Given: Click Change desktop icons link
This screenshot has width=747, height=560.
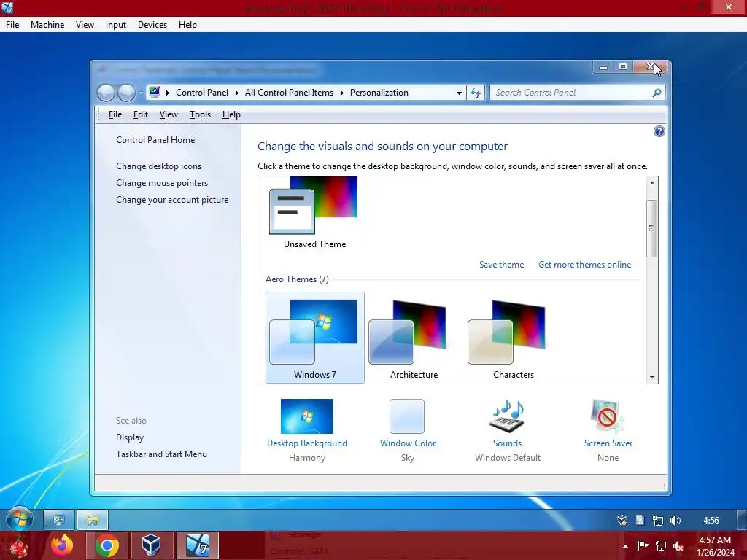Looking at the screenshot, I should coord(158,166).
